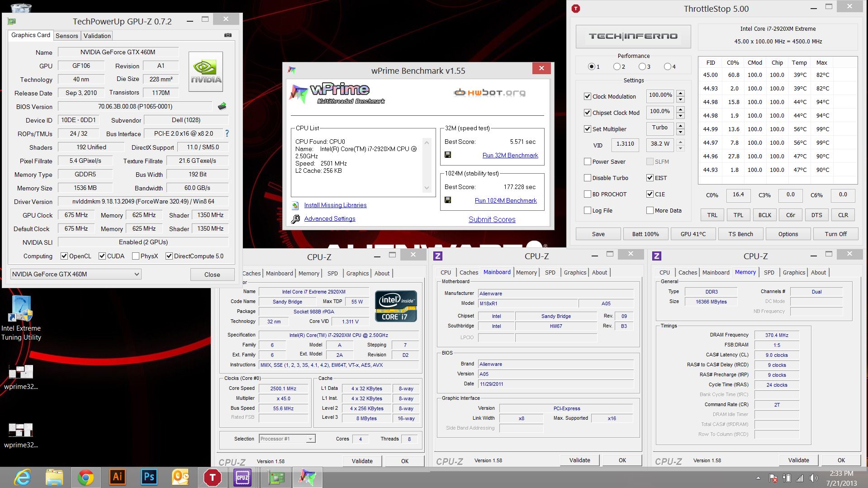
Task: Open the GPU selection dropdown in GPU-Z
Action: pyautogui.click(x=76, y=274)
